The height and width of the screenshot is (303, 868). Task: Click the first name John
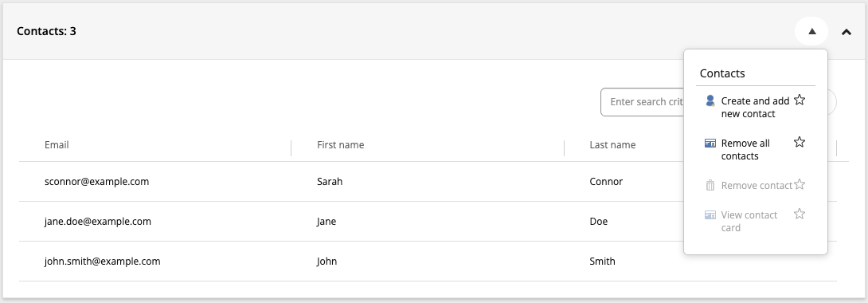click(x=326, y=261)
